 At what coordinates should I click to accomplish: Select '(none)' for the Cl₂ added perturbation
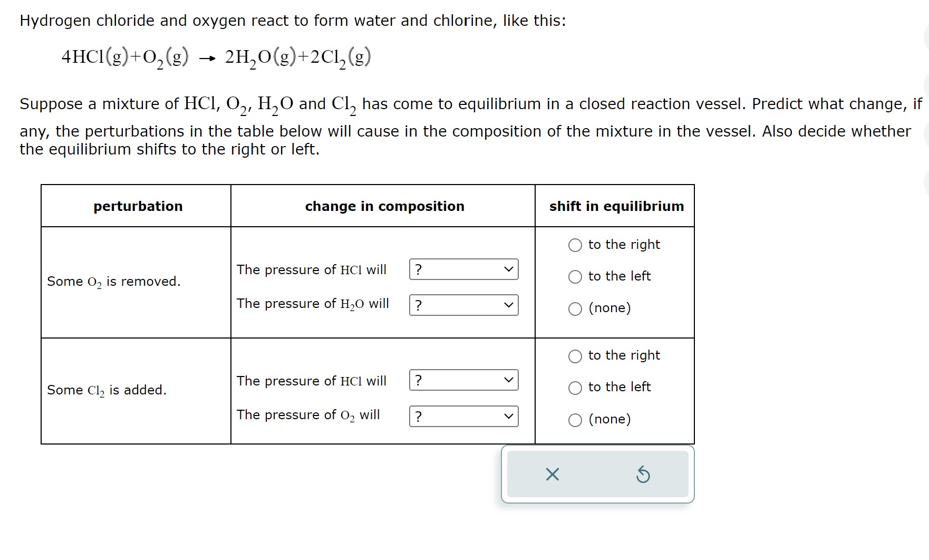click(575, 419)
